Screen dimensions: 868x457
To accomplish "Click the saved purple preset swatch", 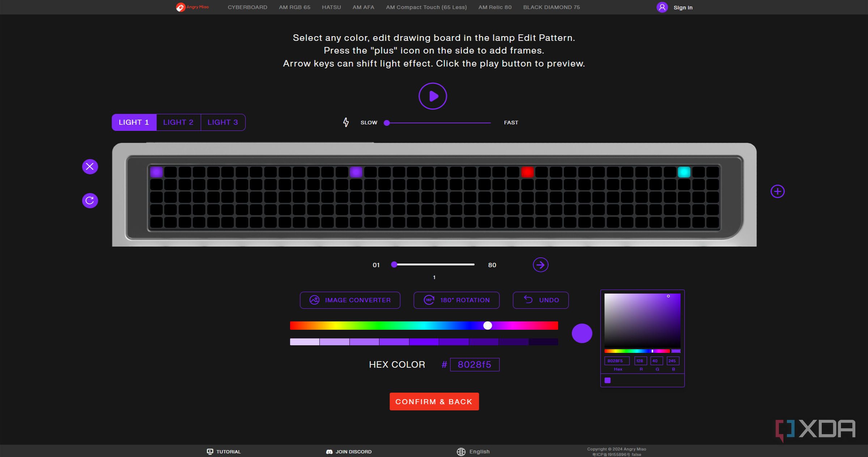I will click(608, 380).
